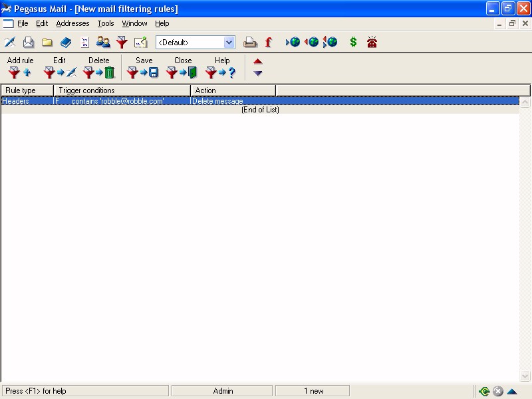The image size is (532, 399).
Task: Click the notepad with pencil icon
Action: 140,43
